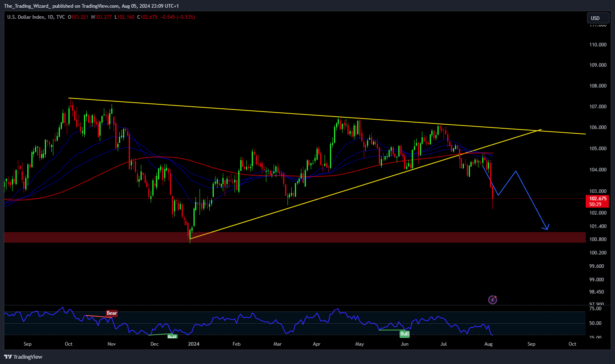Open the TradingView logo link
615x364 pixels.
pos(23,357)
